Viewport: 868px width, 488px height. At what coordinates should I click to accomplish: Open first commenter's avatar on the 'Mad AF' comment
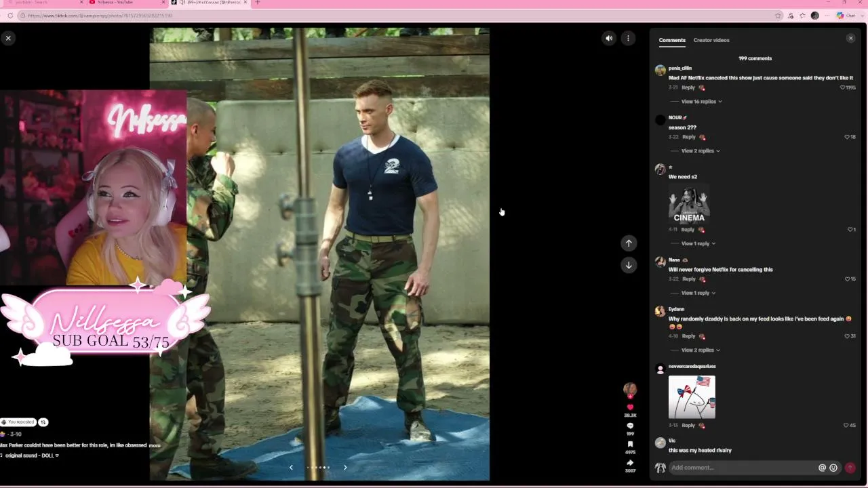(660, 70)
